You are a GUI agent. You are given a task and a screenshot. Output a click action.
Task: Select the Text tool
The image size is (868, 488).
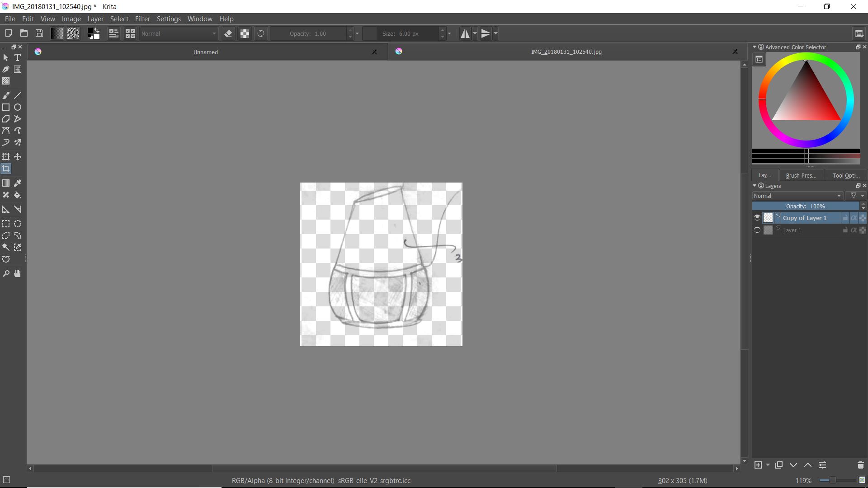click(18, 57)
